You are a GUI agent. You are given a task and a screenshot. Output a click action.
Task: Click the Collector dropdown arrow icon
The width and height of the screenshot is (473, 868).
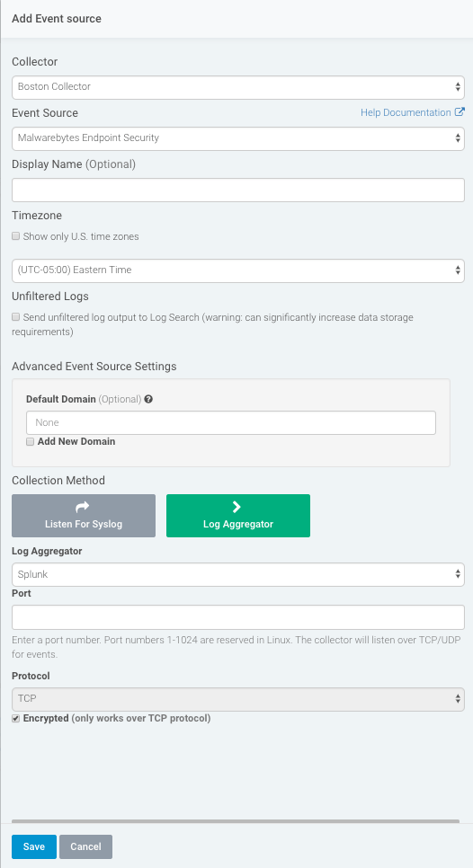point(458,87)
